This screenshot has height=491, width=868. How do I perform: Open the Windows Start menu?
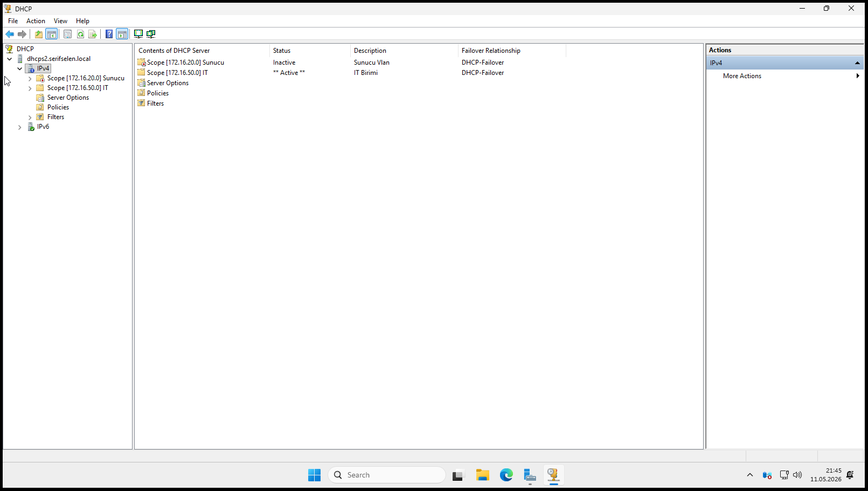314,475
